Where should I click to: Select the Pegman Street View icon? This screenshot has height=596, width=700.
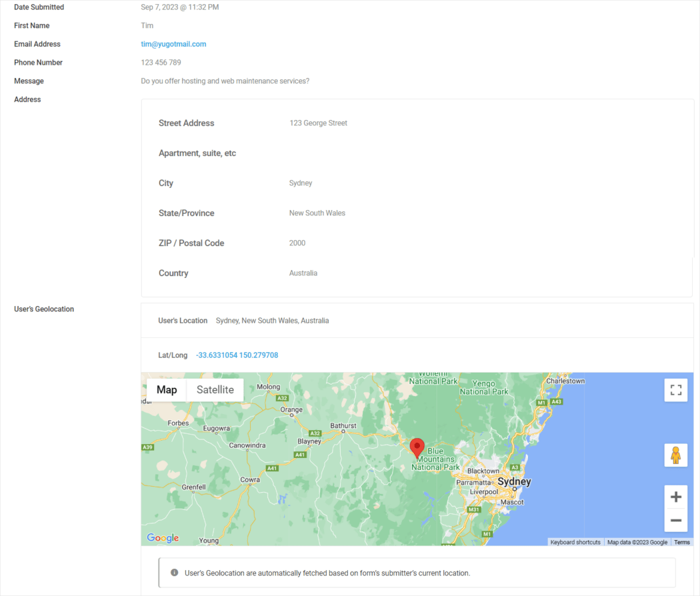click(675, 455)
